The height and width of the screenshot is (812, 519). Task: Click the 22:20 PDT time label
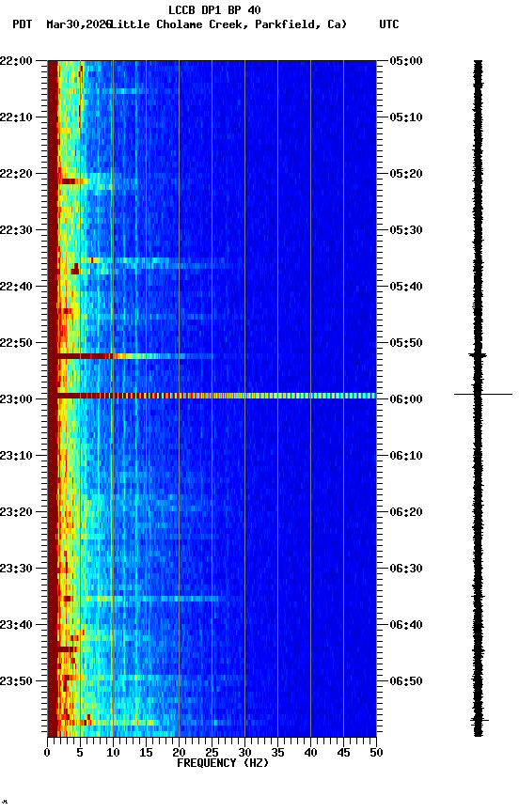coord(16,174)
